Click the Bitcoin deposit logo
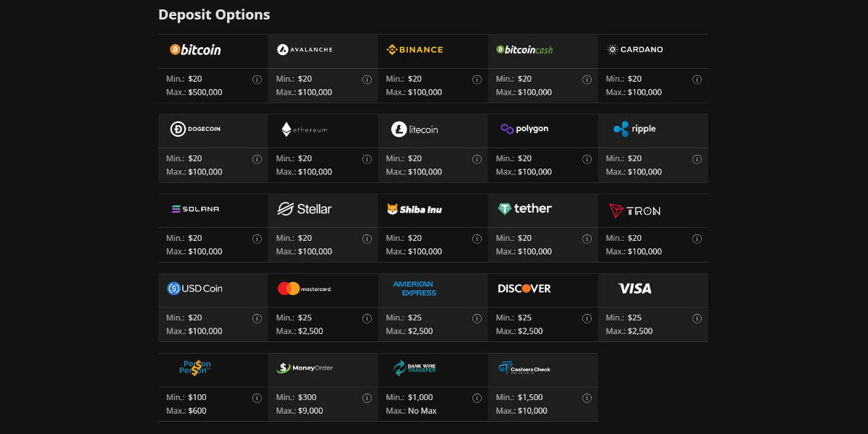868x434 pixels. pos(195,50)
